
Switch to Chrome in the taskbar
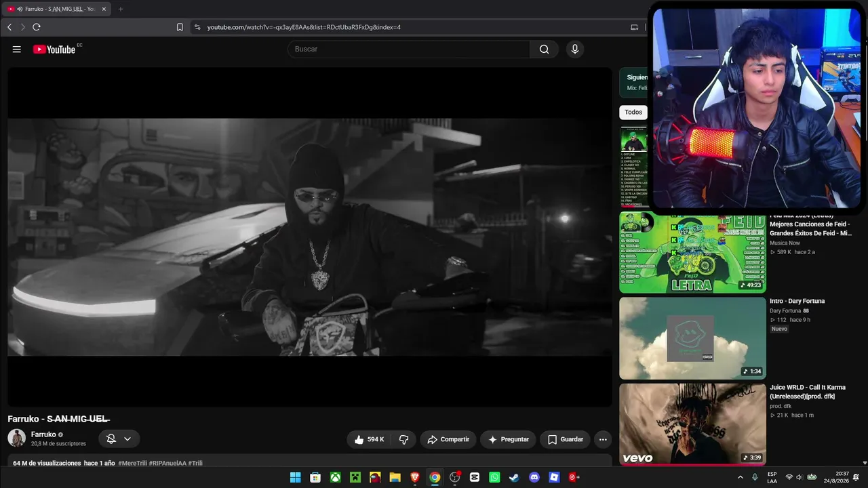tap(435, 477)
